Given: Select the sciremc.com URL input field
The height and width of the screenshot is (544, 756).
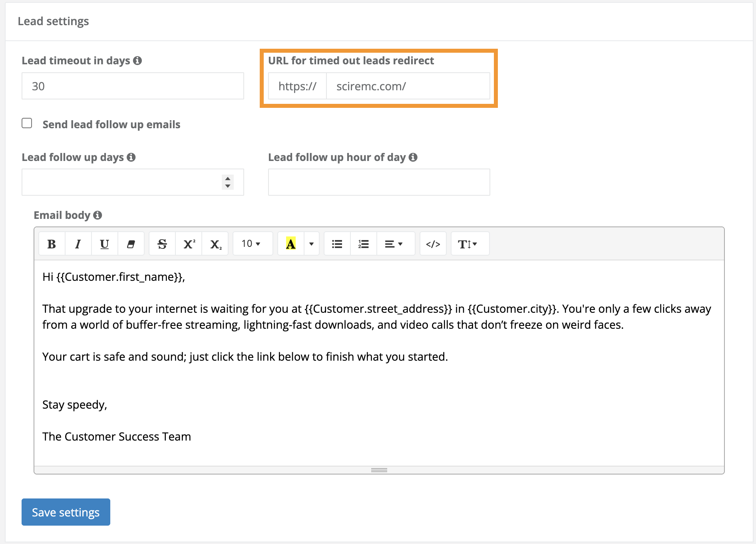Looking at the screenshot, I should [408, 86].
